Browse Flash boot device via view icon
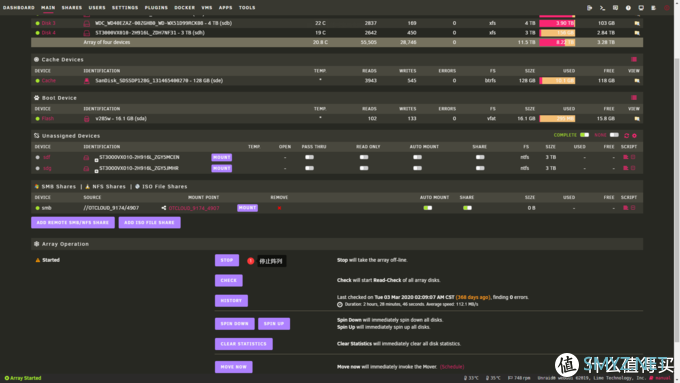The height and width of the screenshot is (383, 680). coord(637,119)
